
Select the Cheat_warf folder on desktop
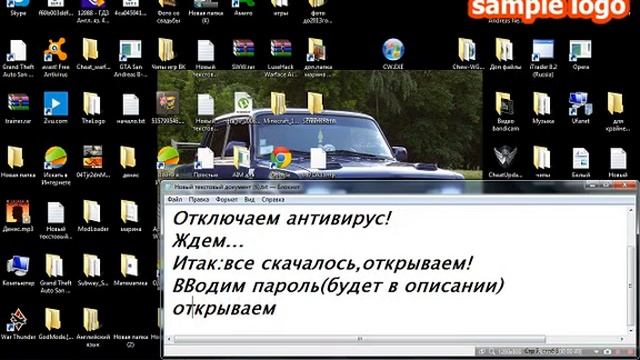click(91, 50)
